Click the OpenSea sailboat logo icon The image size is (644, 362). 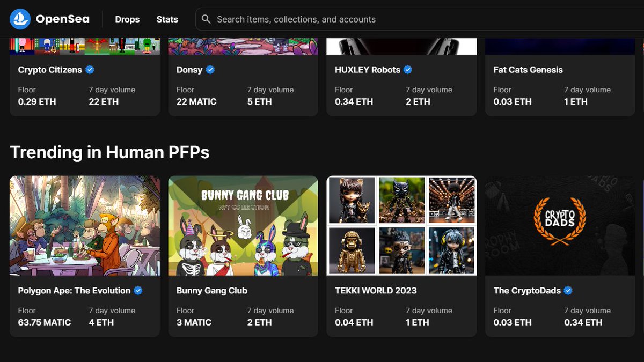pyautogui.click(x=20, y=19)
